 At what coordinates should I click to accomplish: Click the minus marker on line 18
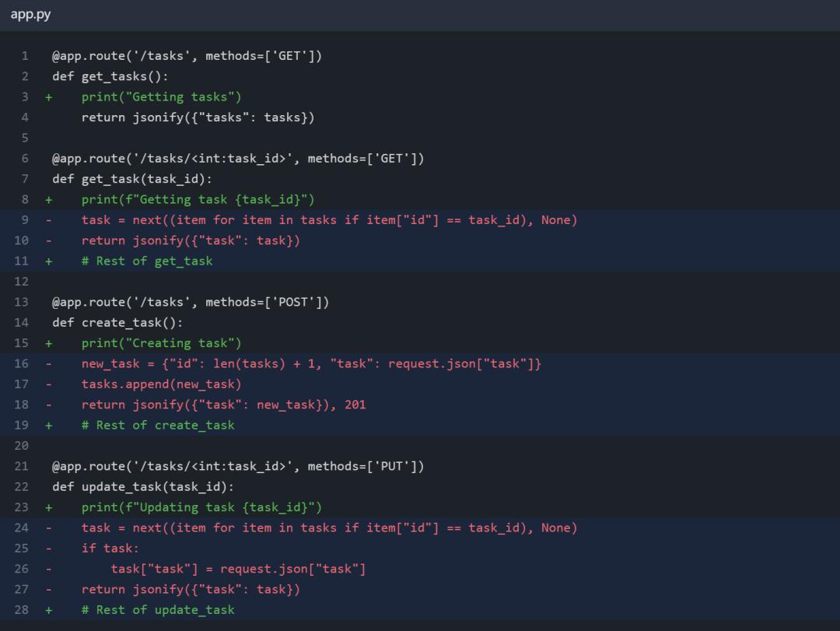click(48, 405)
